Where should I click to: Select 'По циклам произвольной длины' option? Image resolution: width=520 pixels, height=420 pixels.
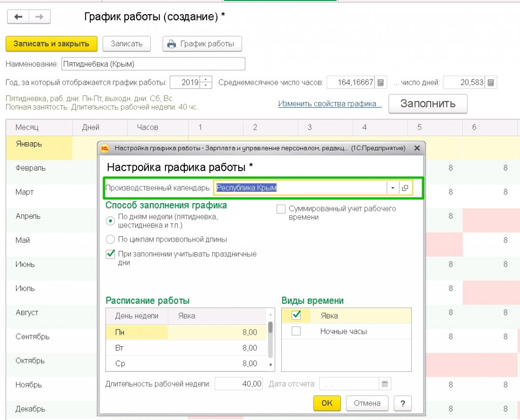click(x=110, y=239)
